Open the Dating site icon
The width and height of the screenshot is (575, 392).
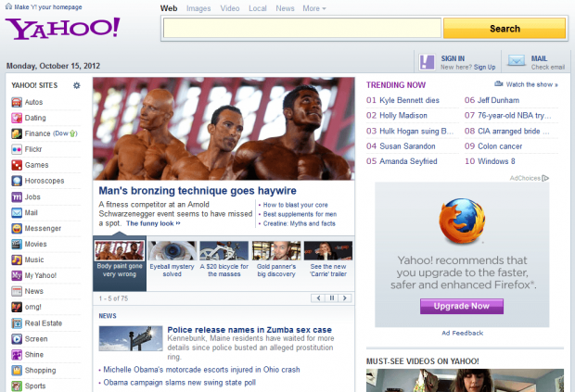(x=17, y=118)
